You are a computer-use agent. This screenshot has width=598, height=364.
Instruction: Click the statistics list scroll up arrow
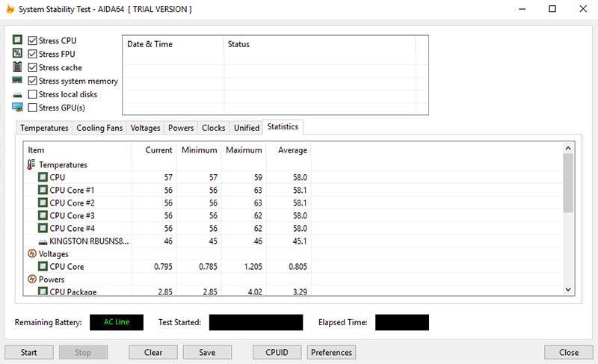568,148
